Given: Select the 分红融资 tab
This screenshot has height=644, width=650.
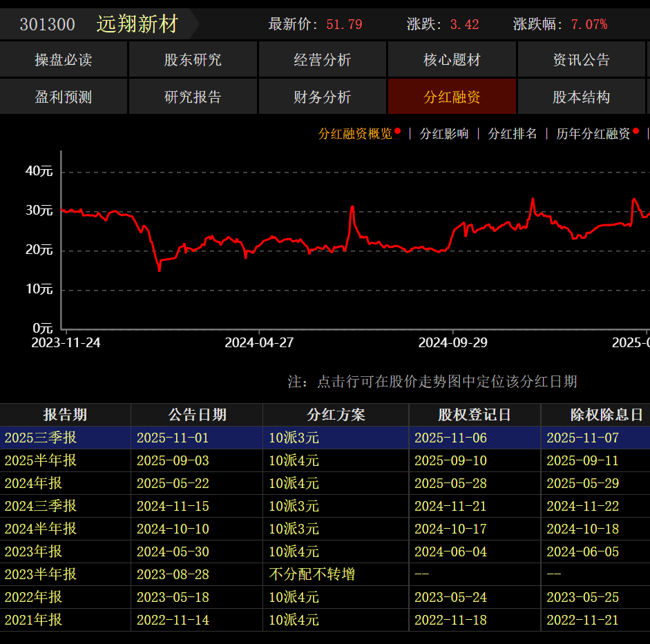Looking at the screenshot, I should click(452, 97).
